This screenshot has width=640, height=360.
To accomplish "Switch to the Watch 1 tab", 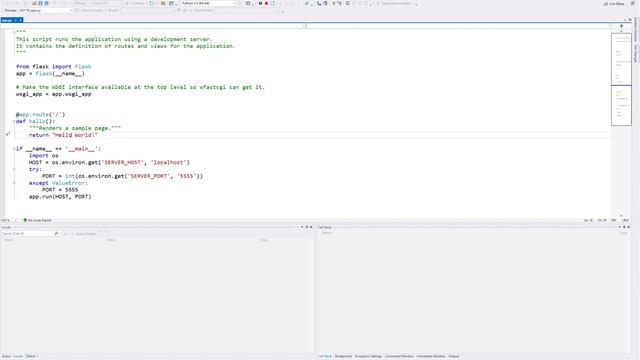I will (32, 356).
